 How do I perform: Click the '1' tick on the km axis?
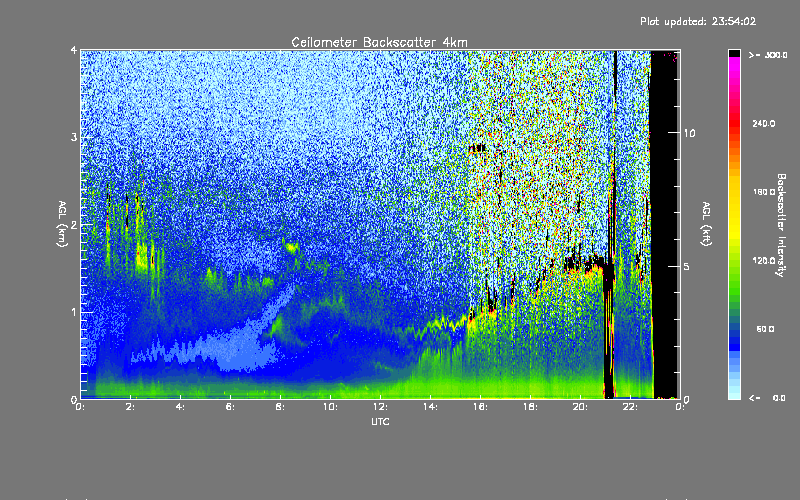[x=74, y=312]
